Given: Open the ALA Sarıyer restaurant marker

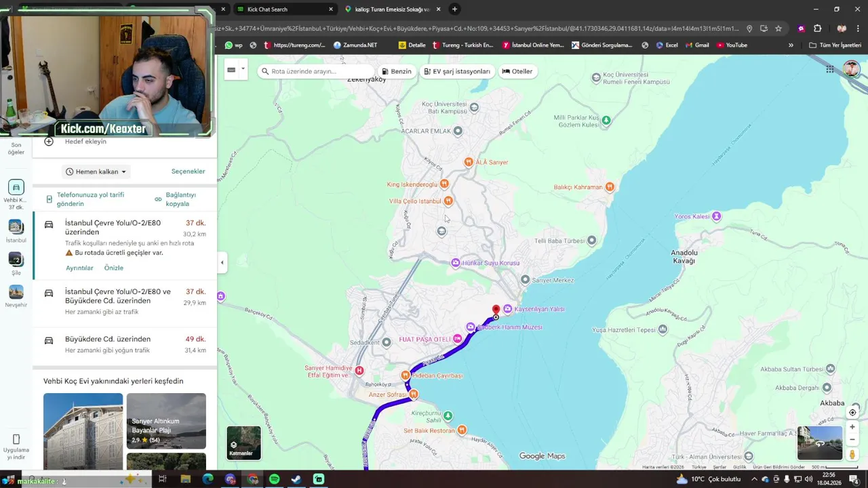Looking at the screenshot, I should 468,162.
